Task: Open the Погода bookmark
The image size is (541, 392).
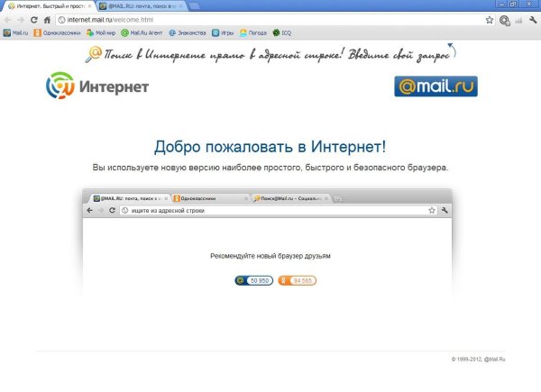Action: (x=253, y=32)
